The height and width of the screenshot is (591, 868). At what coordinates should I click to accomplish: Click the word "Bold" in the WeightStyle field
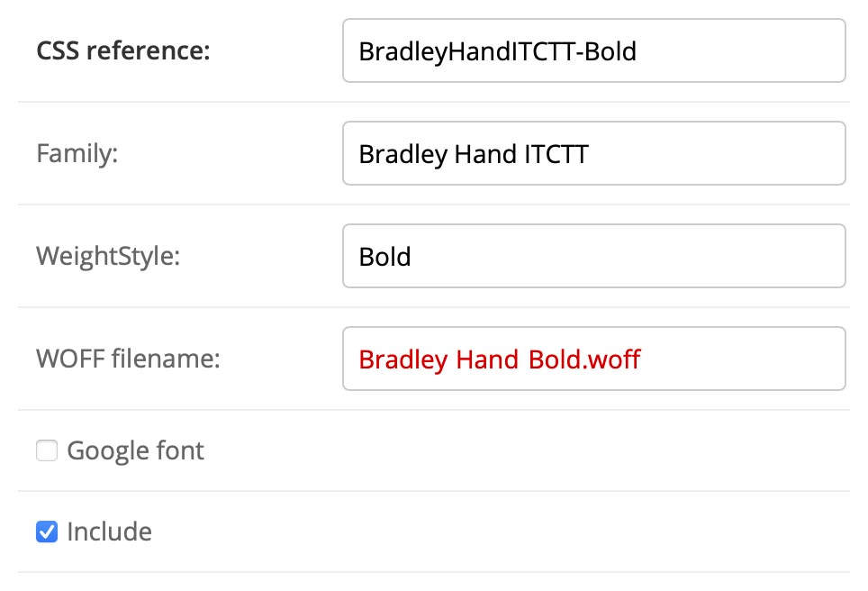pyautogui.click(x=385, y=257)
